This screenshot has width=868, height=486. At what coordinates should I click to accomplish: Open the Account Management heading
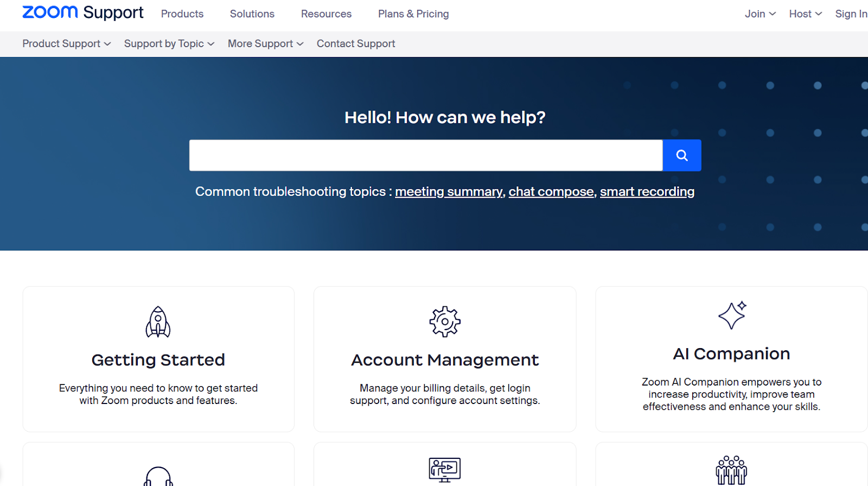(x=445, y=359)
